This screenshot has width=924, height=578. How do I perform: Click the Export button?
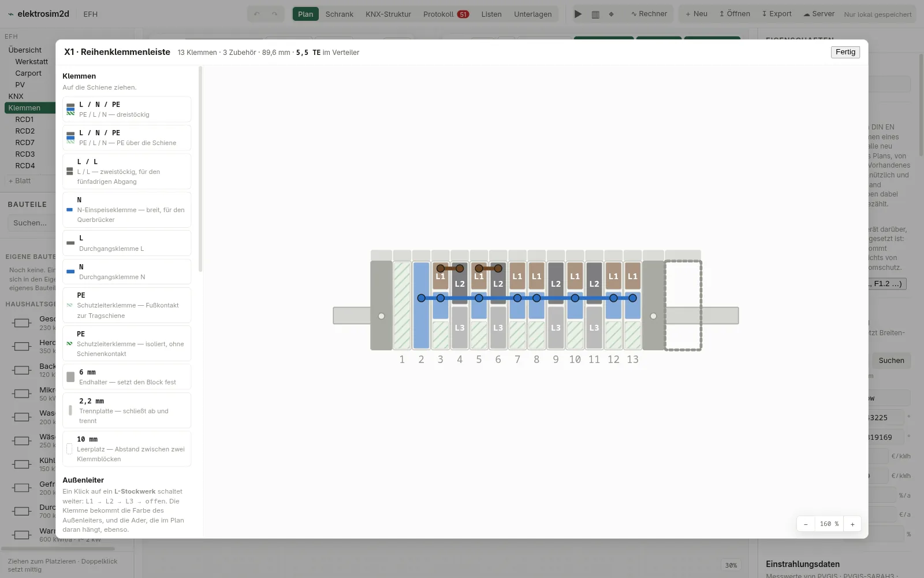click(777, 14)
